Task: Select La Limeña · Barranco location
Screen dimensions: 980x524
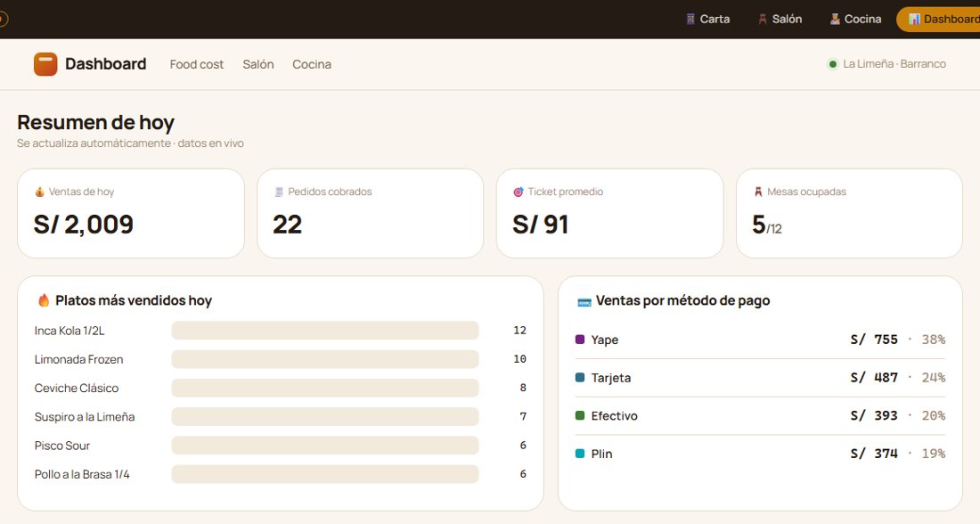Action: [x=894, y=64]
